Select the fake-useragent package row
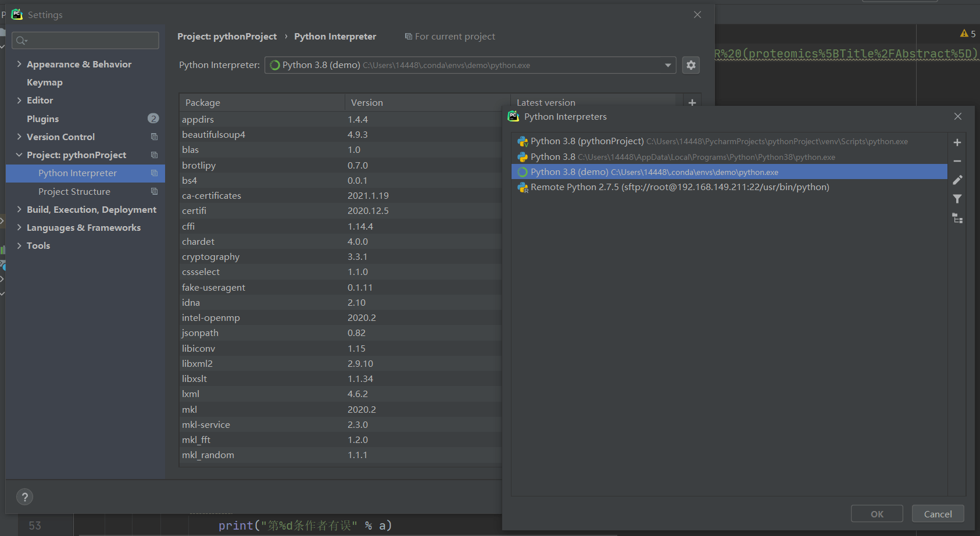 [341, 287]
